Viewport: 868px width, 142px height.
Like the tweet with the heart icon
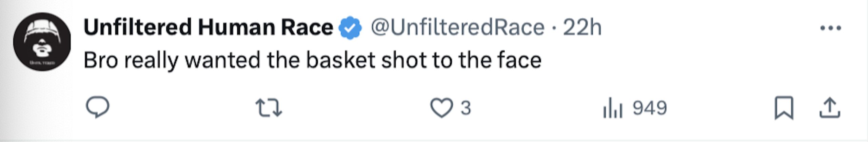point(441,108)
